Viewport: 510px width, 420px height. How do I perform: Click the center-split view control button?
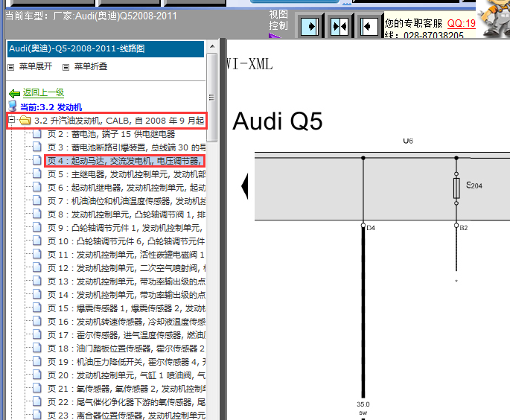pos(340,26)
